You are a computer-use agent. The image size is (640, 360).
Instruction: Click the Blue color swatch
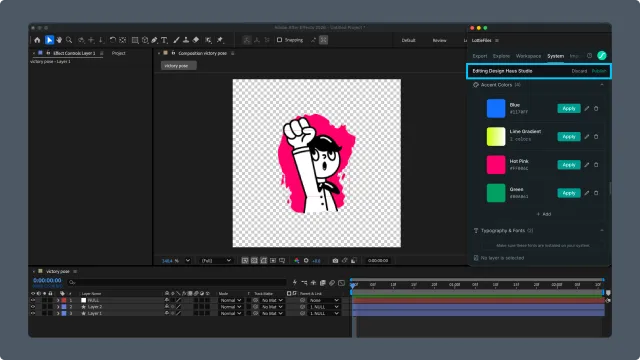[x=496, y=109]
